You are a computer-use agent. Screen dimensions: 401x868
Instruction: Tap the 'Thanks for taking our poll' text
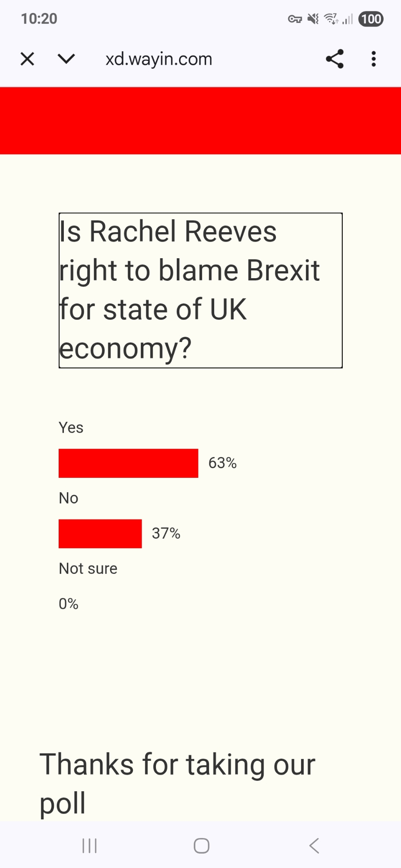177,783
